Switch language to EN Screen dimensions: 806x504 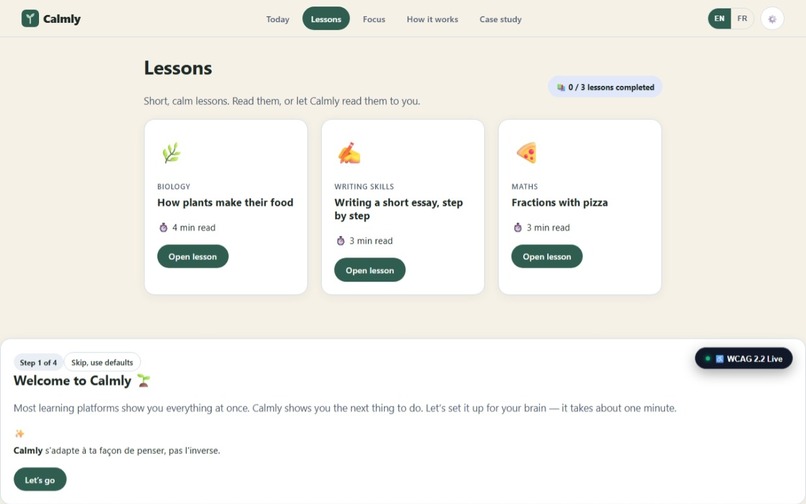(719, 19)
